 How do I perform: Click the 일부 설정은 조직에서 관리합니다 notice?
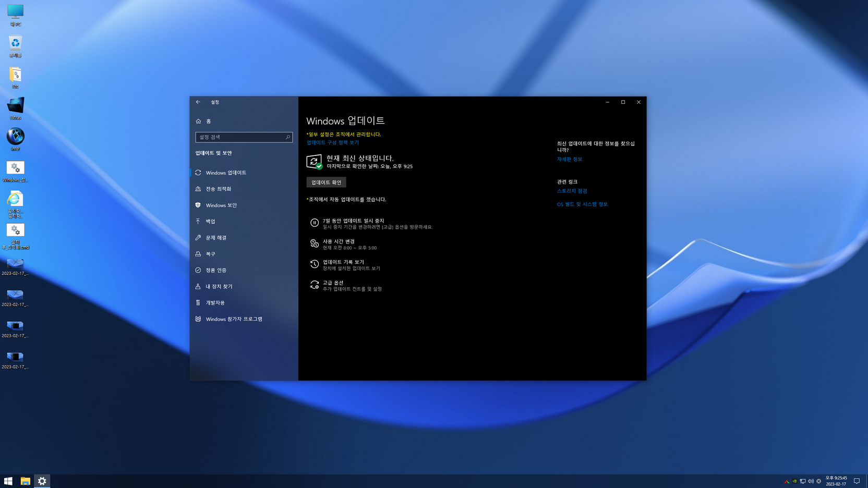(x=344, y=134)
